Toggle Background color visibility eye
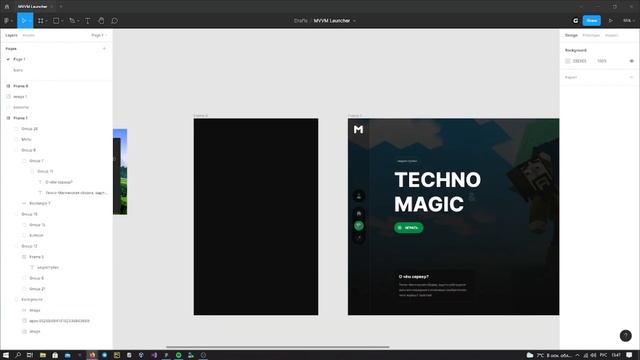 tap(631, 61)
